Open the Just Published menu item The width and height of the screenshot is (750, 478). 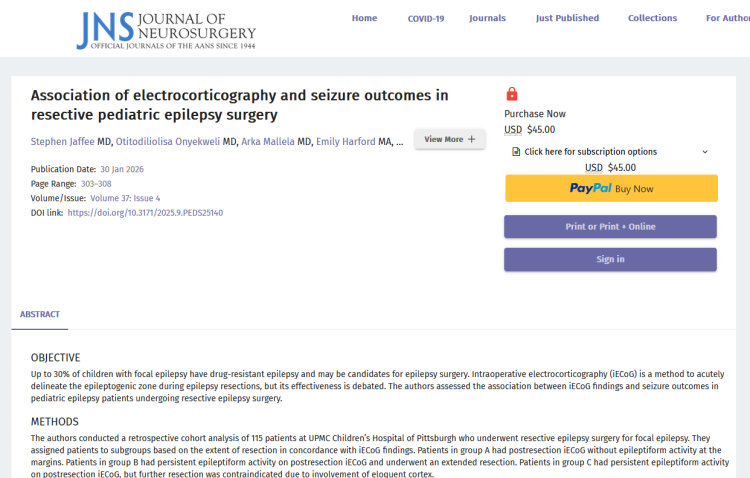(x=567, y=18)
